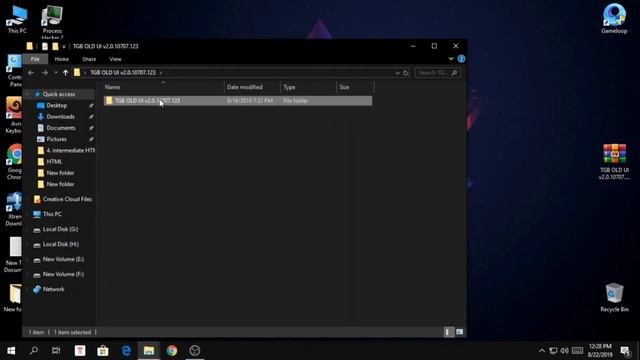Select the TGB OLD UI v2.0.10707.123 folder row

[238, 100]
